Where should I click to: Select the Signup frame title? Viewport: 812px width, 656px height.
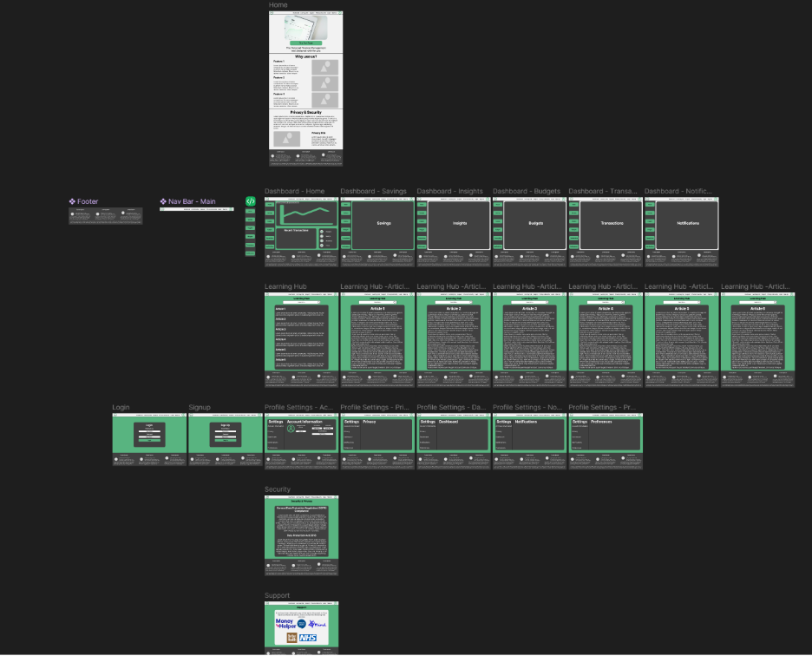pyautogui.click(x=200, y=407)
